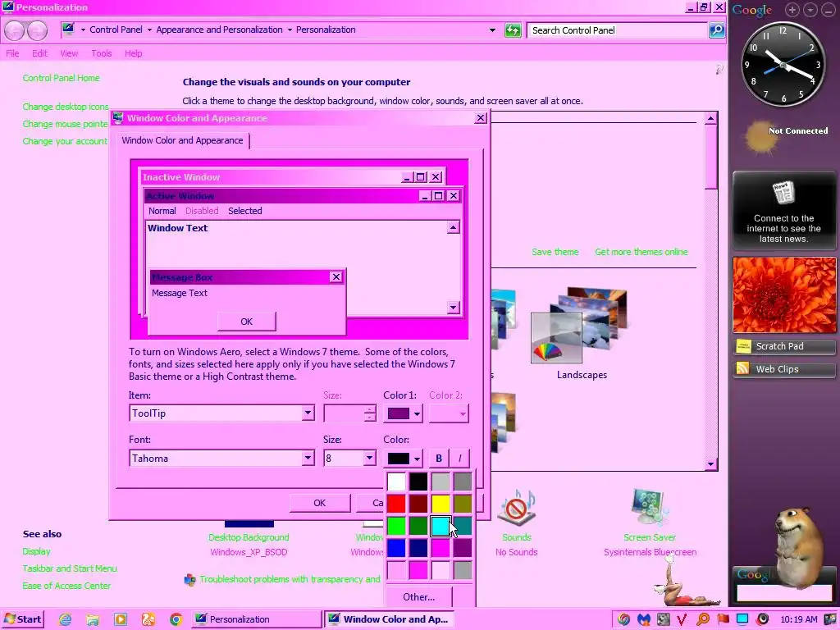Click the Control Panel icon in address bar
This screenshot has height=630, width=840.
(x=68, y=30)
